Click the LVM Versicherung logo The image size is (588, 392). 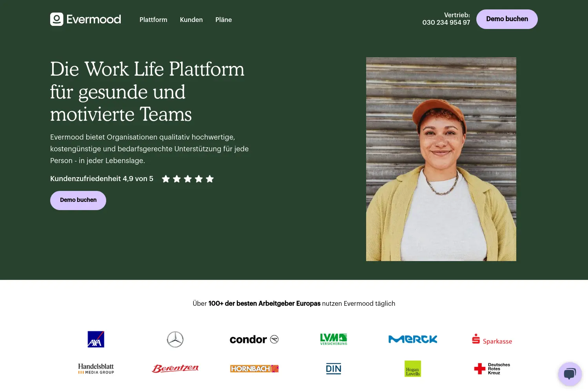(x=334, y=339)
